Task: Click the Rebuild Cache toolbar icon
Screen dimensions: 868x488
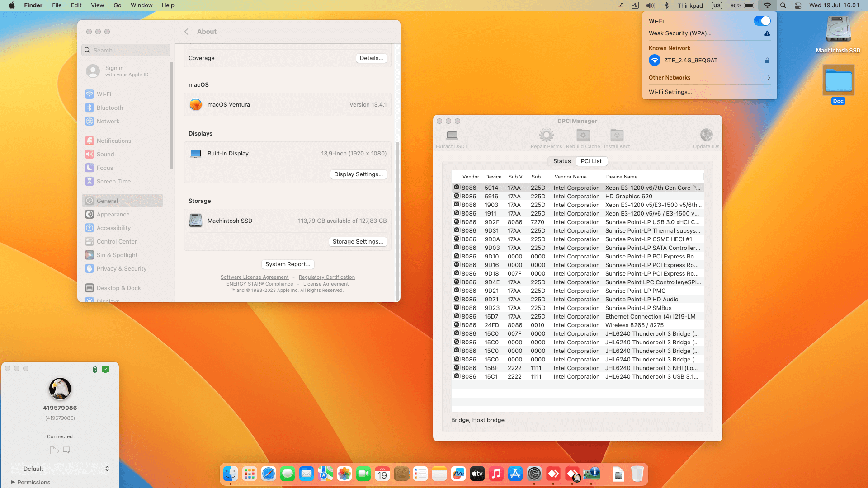Action: [x=583, y=135]
